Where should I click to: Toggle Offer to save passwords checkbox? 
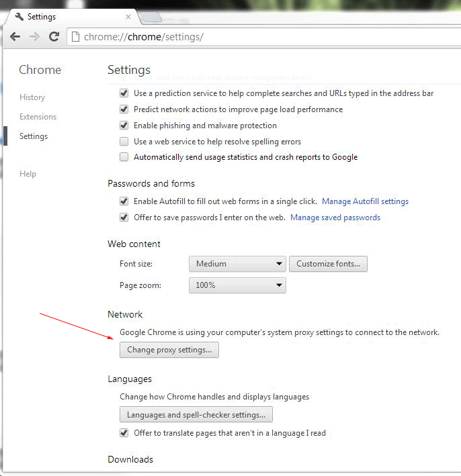point(124,218)
